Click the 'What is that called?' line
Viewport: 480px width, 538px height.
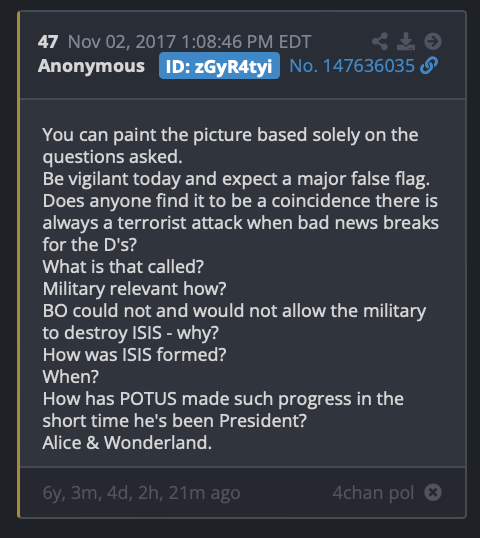pyautogui.click(x=123, y=267)
